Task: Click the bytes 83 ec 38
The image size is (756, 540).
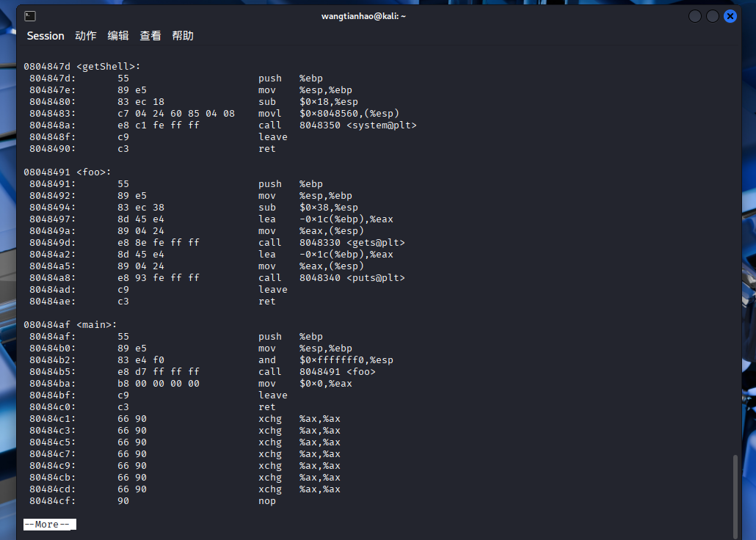Action: point(141,208)
